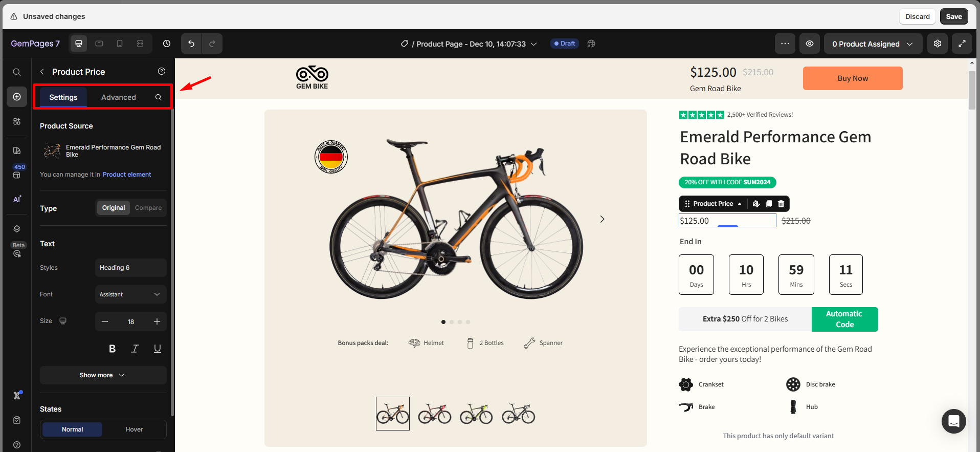Switch States to Hover
Screen dimensions: 980x452
point(134,429)
